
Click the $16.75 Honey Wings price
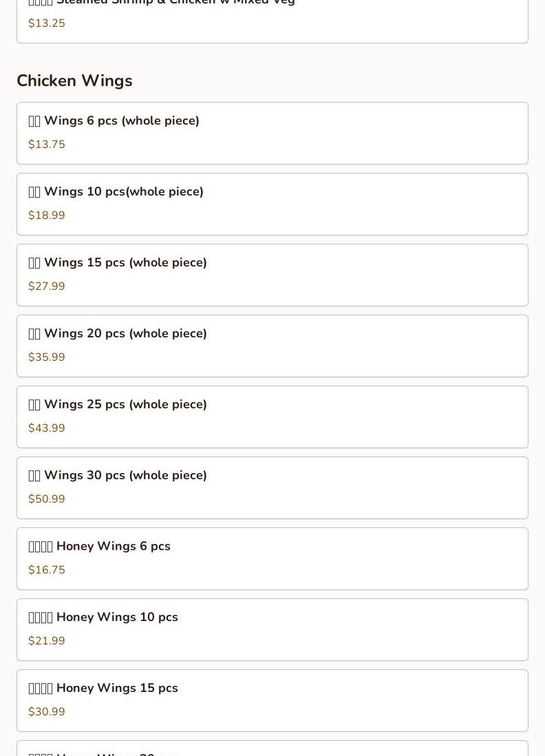(x=46, y=569)
